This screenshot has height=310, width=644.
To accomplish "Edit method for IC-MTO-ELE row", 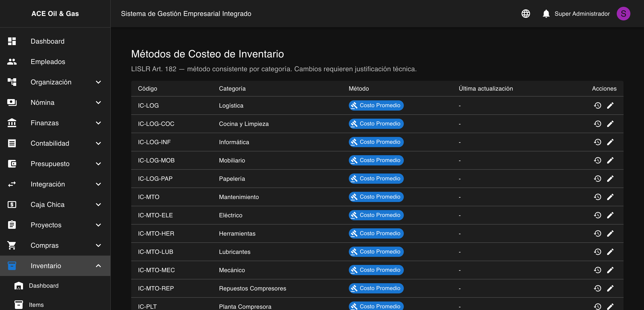I will pos(610,215).
